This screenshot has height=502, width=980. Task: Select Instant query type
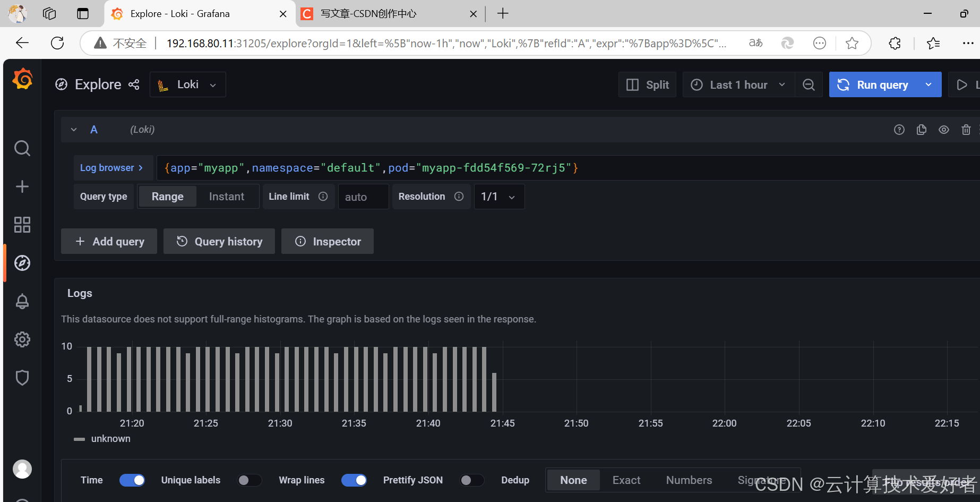(x=227, y=197)
